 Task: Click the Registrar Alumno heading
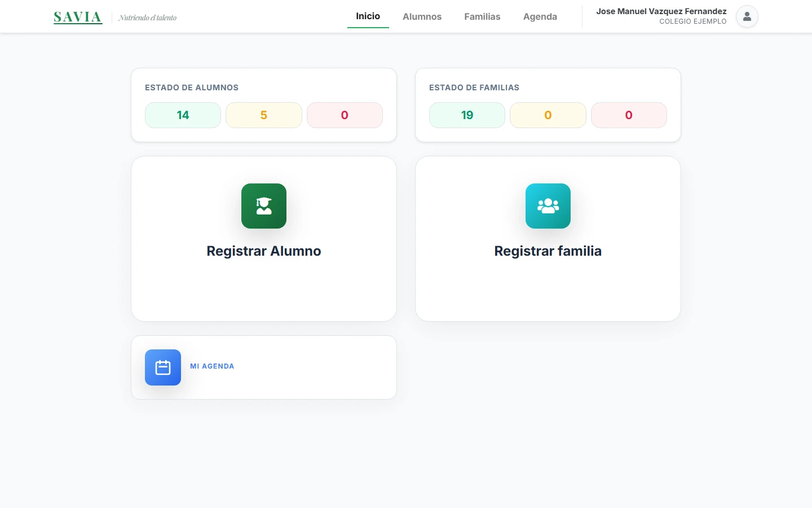click(264, 251)
